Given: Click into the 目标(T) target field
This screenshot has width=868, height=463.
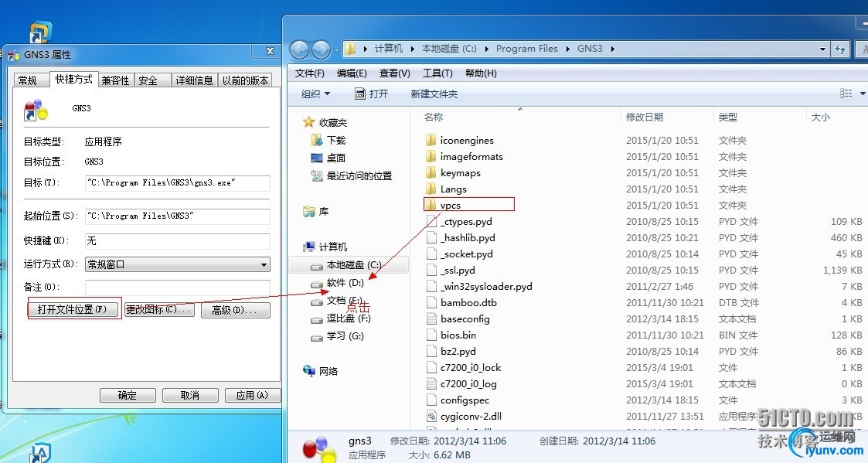Looking at the screenshot, I should tap(177, 182).
